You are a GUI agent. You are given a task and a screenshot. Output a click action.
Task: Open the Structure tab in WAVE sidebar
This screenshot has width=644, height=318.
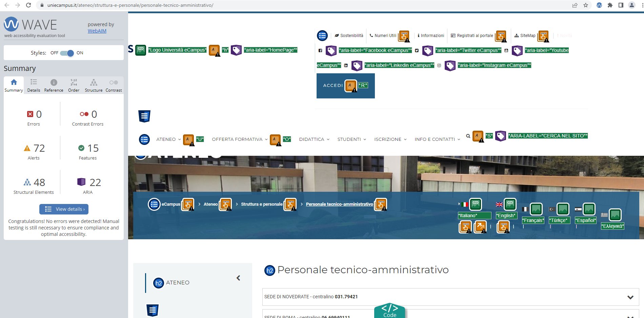click(x=94, y=86)
